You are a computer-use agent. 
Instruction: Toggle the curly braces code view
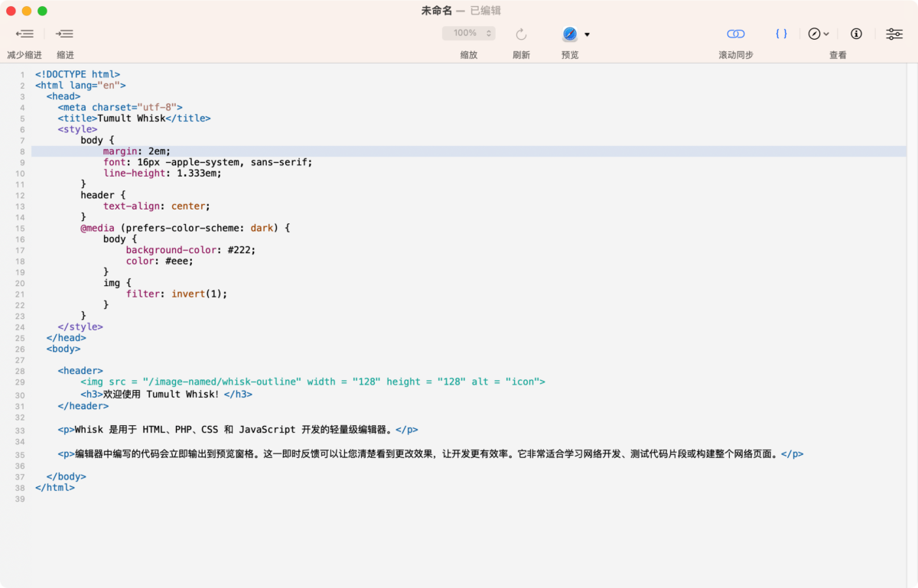point(781,34)
